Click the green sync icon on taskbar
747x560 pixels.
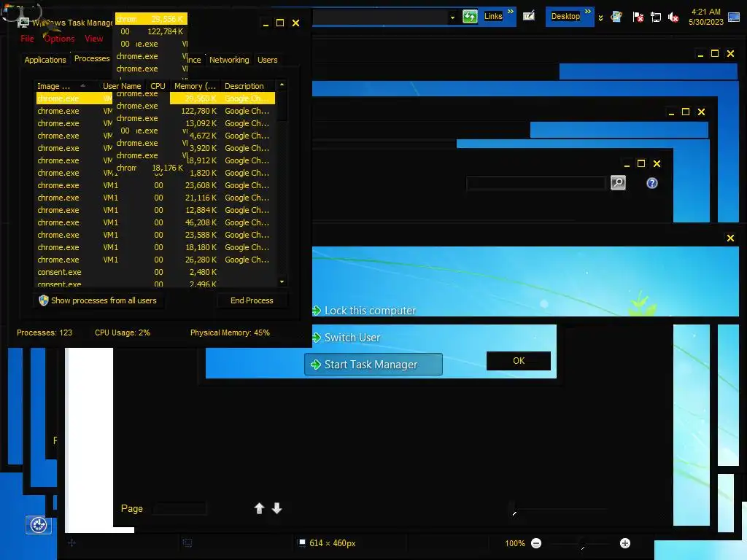pos(470,17)
